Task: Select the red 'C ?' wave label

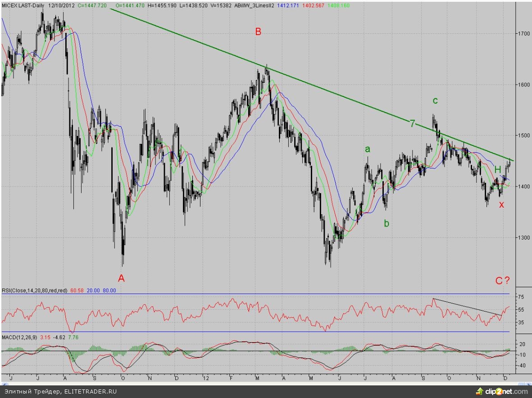Action: coord(502,280)
